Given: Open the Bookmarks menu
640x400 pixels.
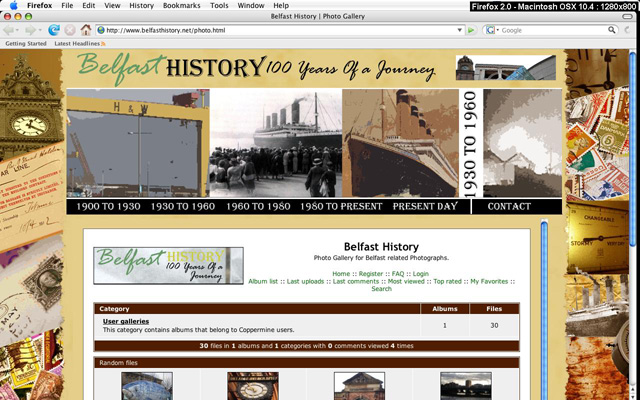Looking at the screenshot, I should point(183,5).
